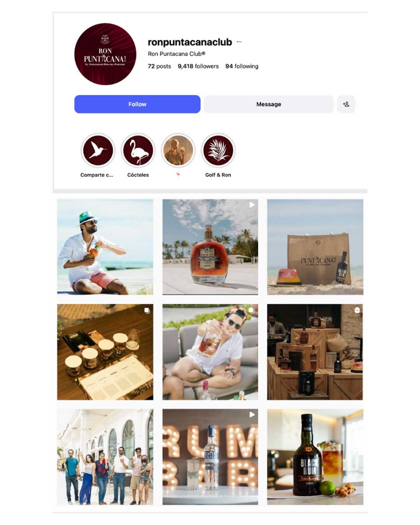View the 94 following list
Image resolution: width=420 pixels, height=525 pixels.
tap(242, 66)
